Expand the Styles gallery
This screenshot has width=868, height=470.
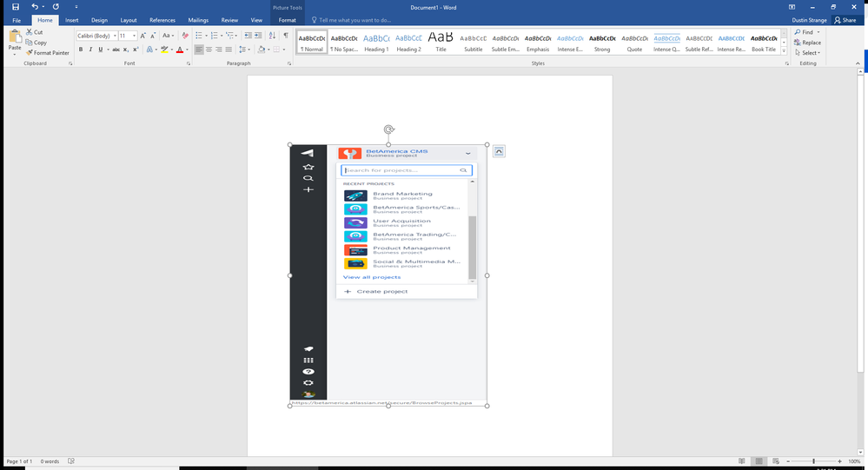(x=784, y=51)
